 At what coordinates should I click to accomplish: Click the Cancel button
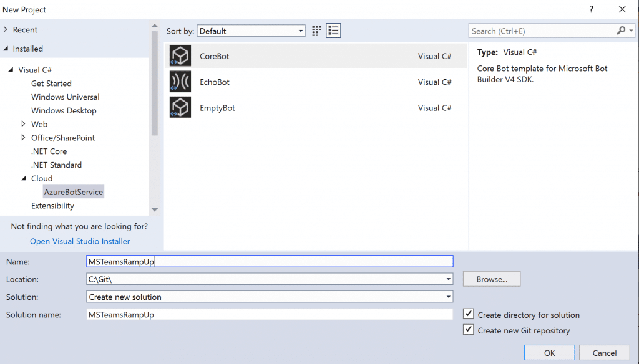click(x=604, y=353)
